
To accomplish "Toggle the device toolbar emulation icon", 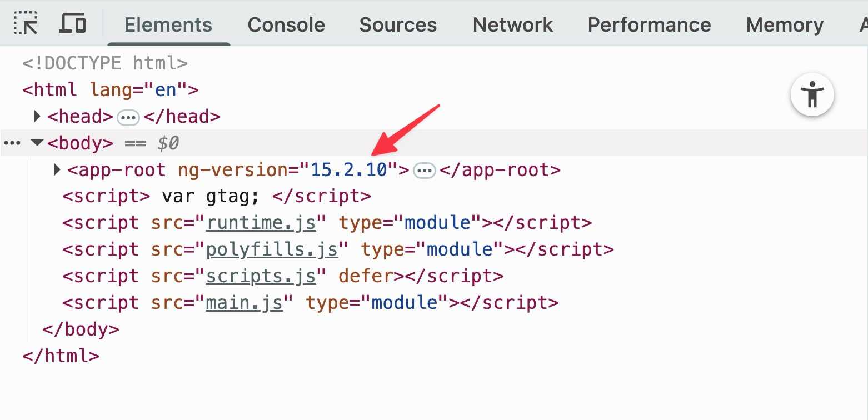I will [72, 23].
